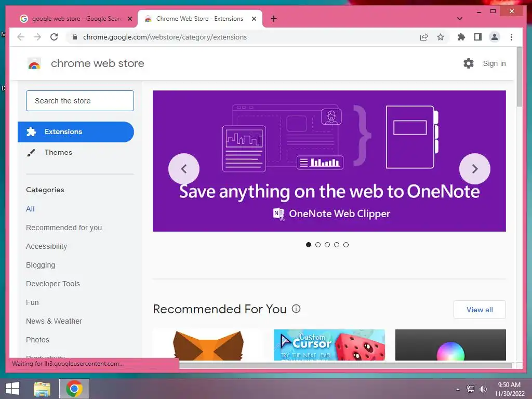Click the horizontal scrollbar at bottom
This screenshot has height=399, width=532.
[x=345, y=365]
